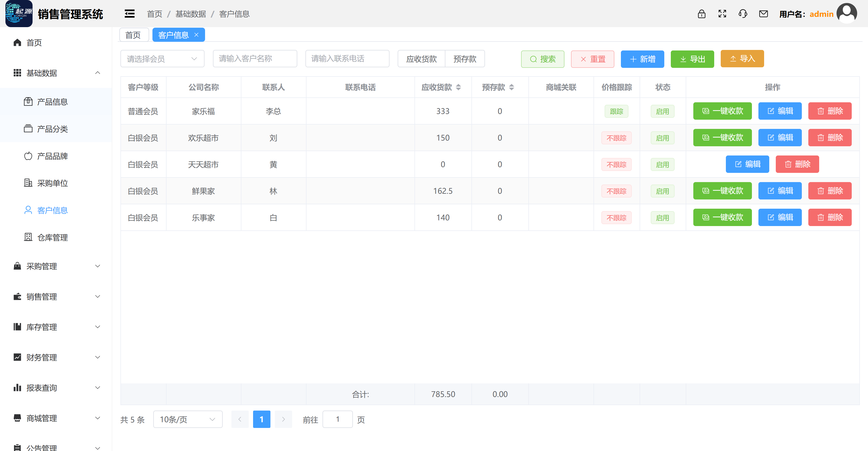The image size is (868, 451).
Task: Click 编辑 for 天天超市
Action: point(747,164)
